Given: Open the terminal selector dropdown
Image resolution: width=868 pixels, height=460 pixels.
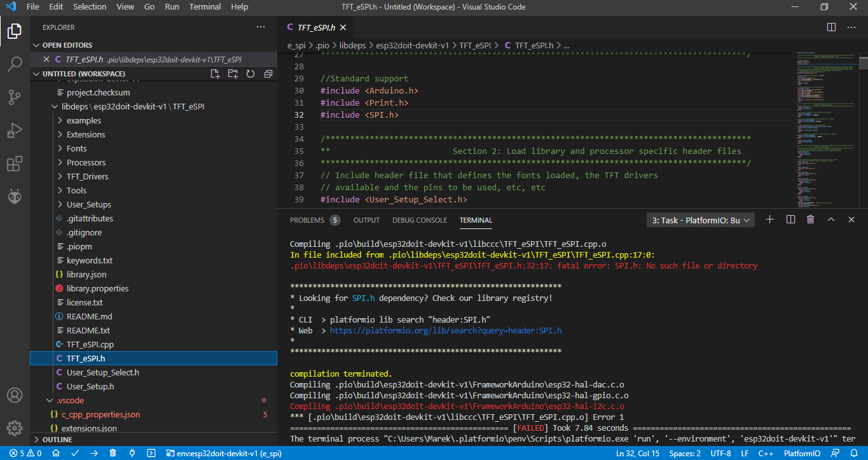Looking at the screenshot, I should click(x=700, y=220).
